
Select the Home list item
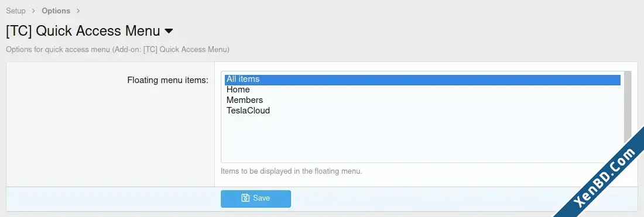click(x=422, y=89)
